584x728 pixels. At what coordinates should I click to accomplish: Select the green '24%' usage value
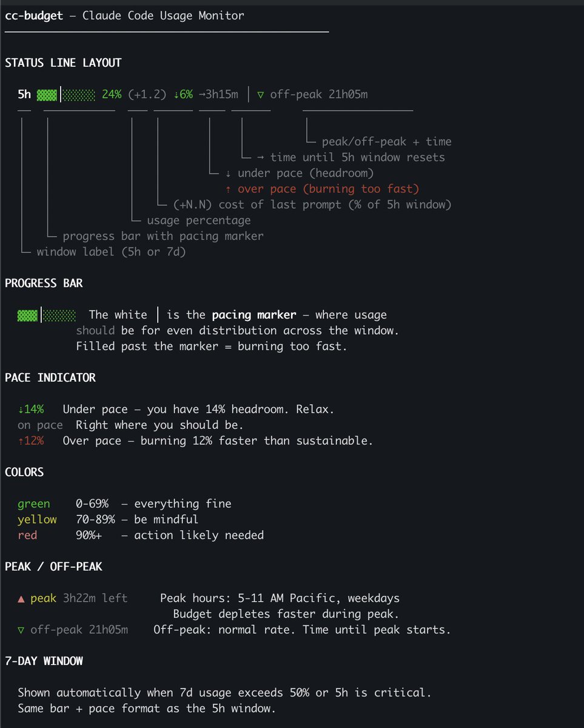tap(112, 94)
